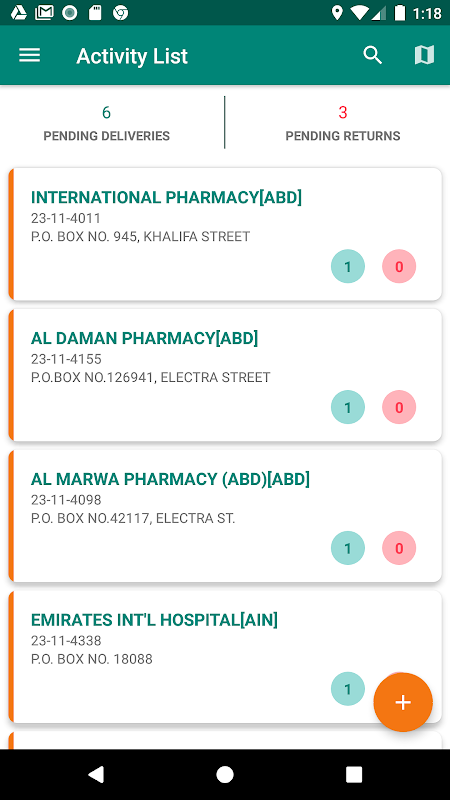
Task: Tap the orange plus floating button
Action: 403,702
